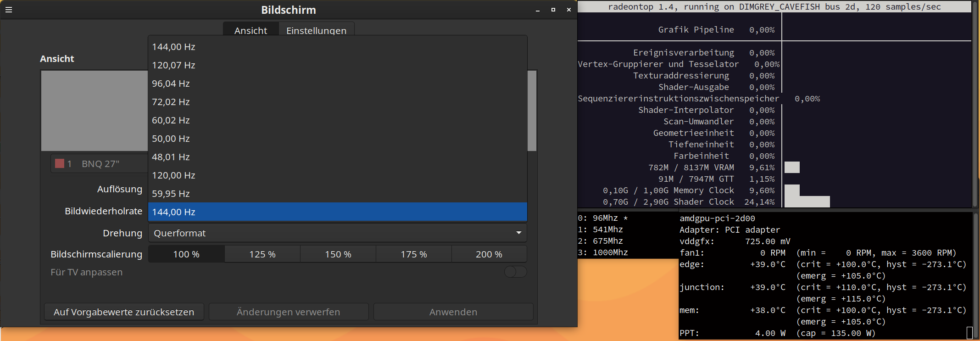Click the 3: 1000Mhz clock entry
Screen dimensions: 980x341
(603, 252)
